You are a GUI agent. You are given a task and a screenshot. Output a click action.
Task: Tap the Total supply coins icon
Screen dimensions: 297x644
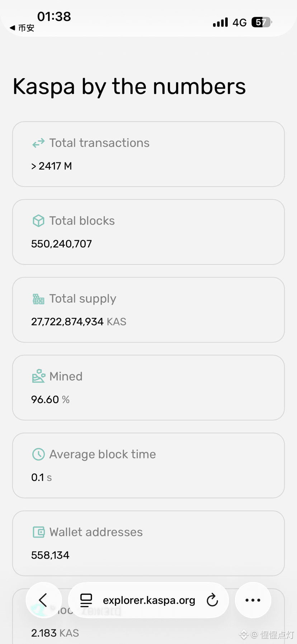point(38,299)
